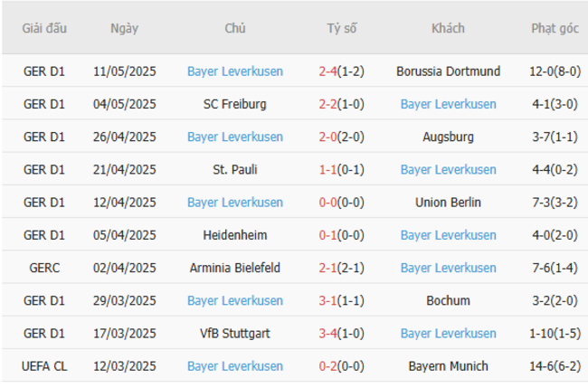The height and width of the screenshot is (388, 588).
Task: Click the 3-4 score of the VfB Stuttgart match
Action: click(x=327, y=333)
